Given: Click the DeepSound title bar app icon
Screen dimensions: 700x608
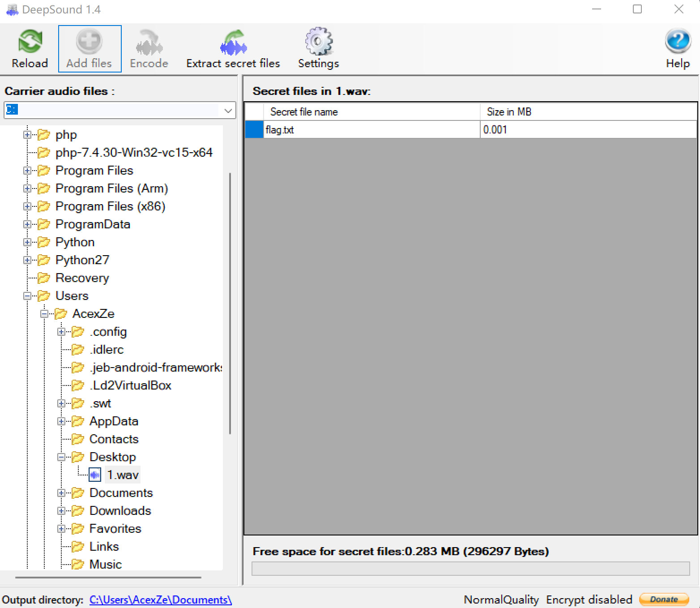Looking at the screenshot, I should (x=12, y=9).
